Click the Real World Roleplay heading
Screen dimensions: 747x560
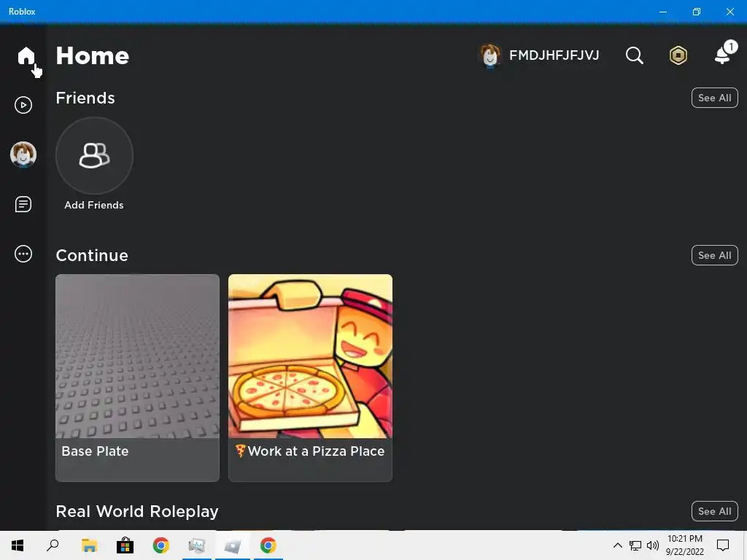(x=137, y=511)
